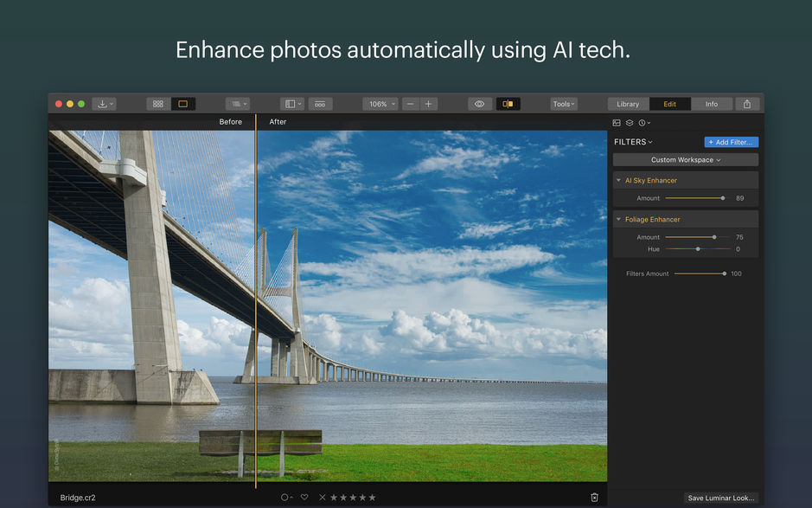Toggle the before/after compare view

508,103
